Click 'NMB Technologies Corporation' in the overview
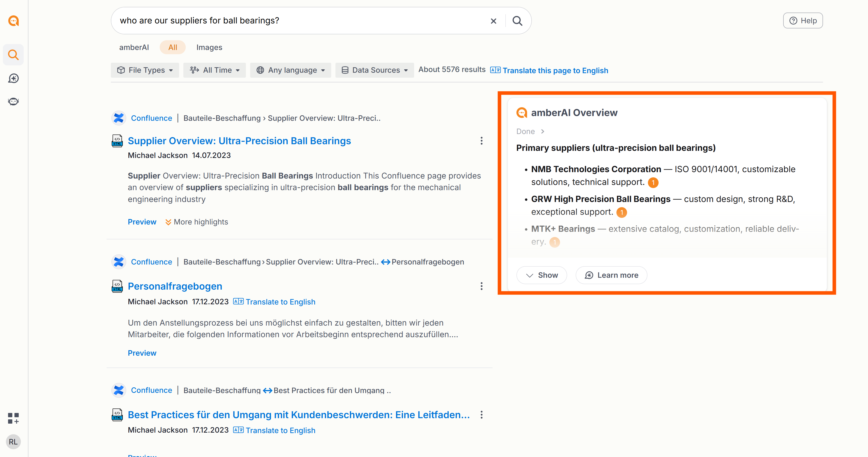This screenshot has width=868, height=457. pos(596,169)
